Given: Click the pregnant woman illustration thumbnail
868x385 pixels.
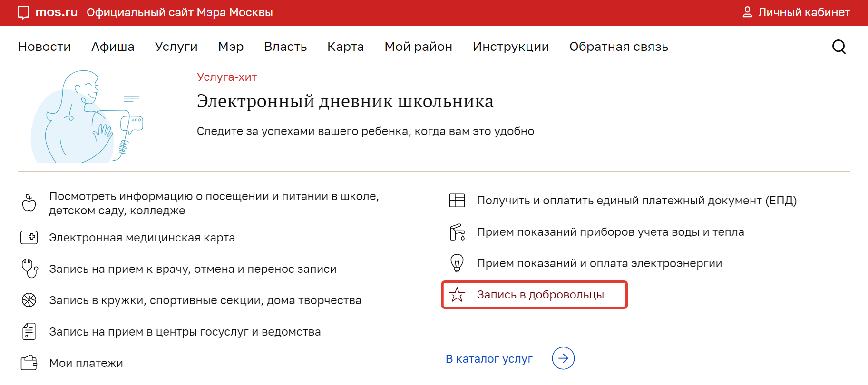Looking at the screenshot, I should click(x=87, y=116).
